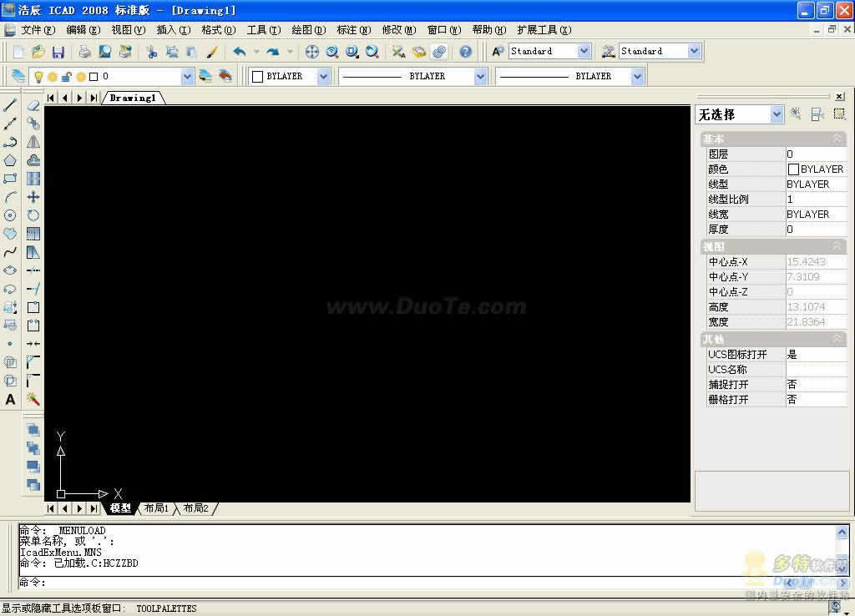The image size is (855, 616).
Task: Click the New drawing icon
Action: coord(18,52)
